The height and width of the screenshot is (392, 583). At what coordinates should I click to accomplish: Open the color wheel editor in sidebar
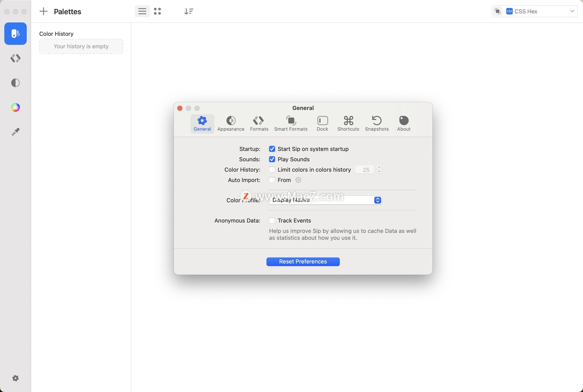pos(15,107)
